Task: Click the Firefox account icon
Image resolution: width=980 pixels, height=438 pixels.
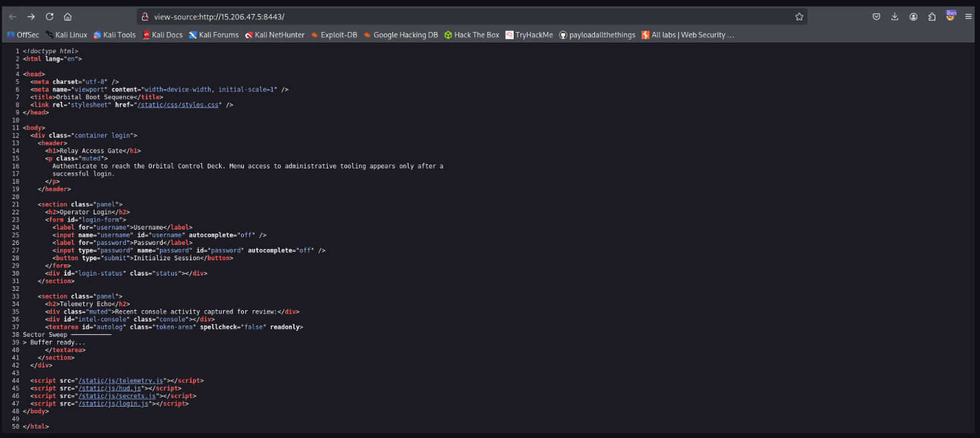Action: point(913,16)
